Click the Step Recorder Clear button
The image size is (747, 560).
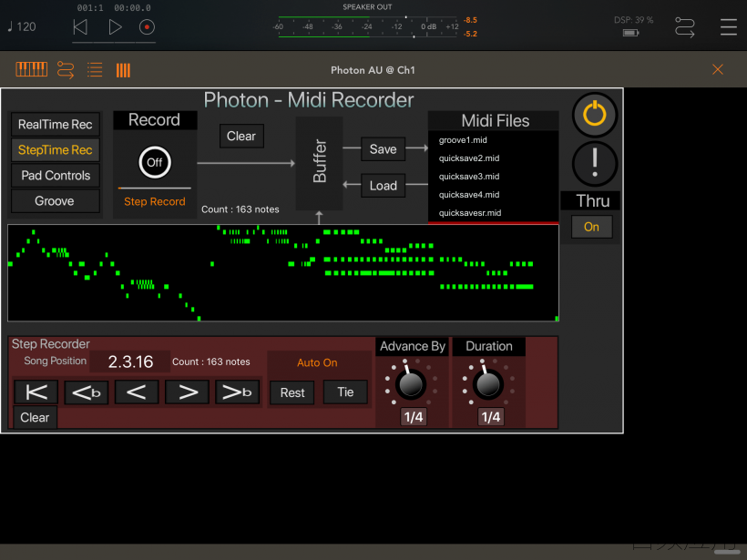[x=35, y=418]
